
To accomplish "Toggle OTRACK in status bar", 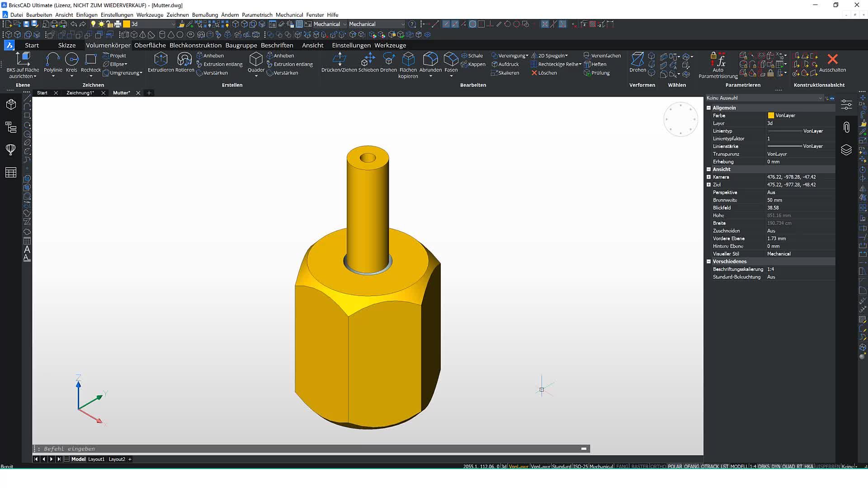I will tap(710, 466).
